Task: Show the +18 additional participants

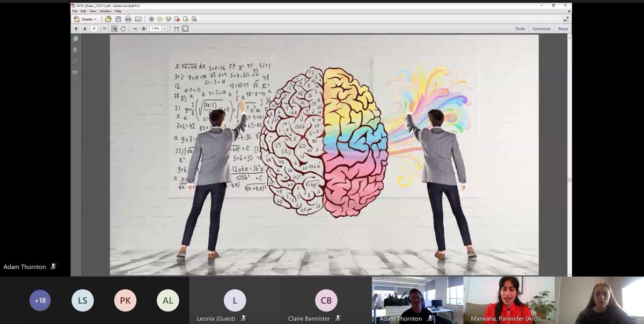Action: (x=40, y=300)
